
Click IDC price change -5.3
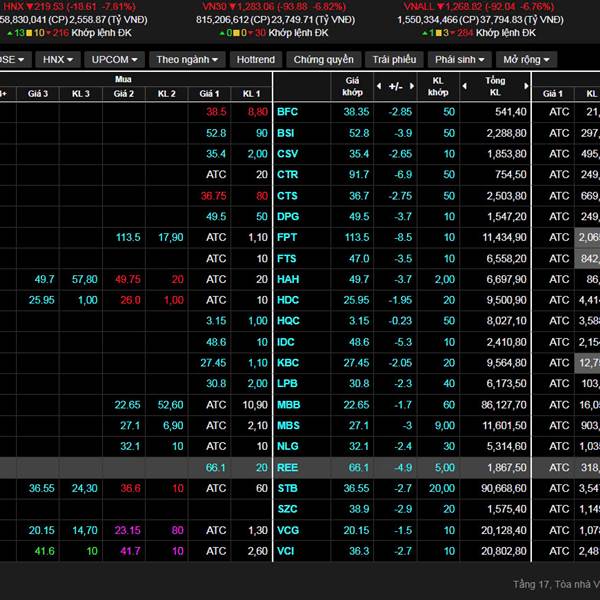(x=403, y=342)
